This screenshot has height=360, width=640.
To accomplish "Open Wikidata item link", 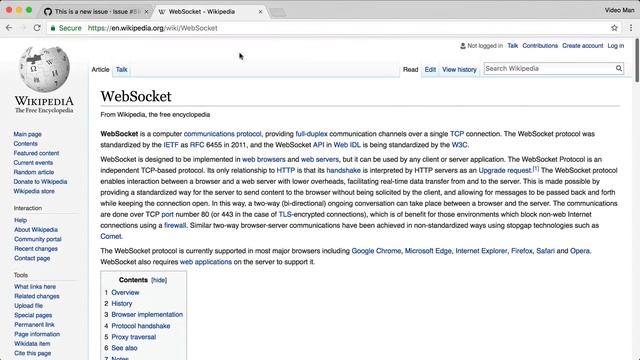I will pyautogui.click(x=32, y=344).
